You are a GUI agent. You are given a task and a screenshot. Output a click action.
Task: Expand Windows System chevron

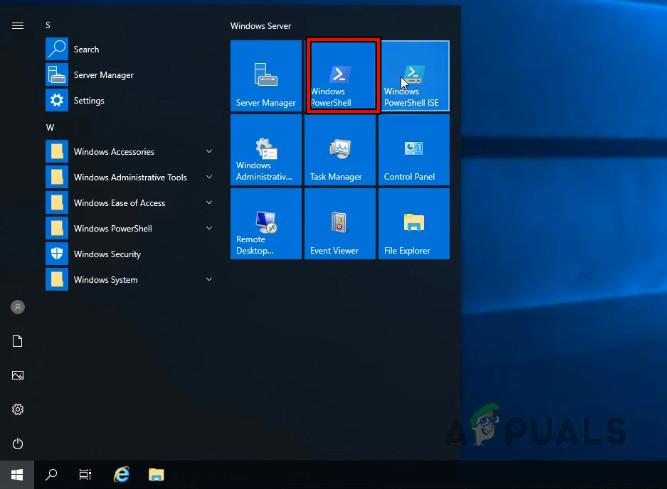[209, 279]
